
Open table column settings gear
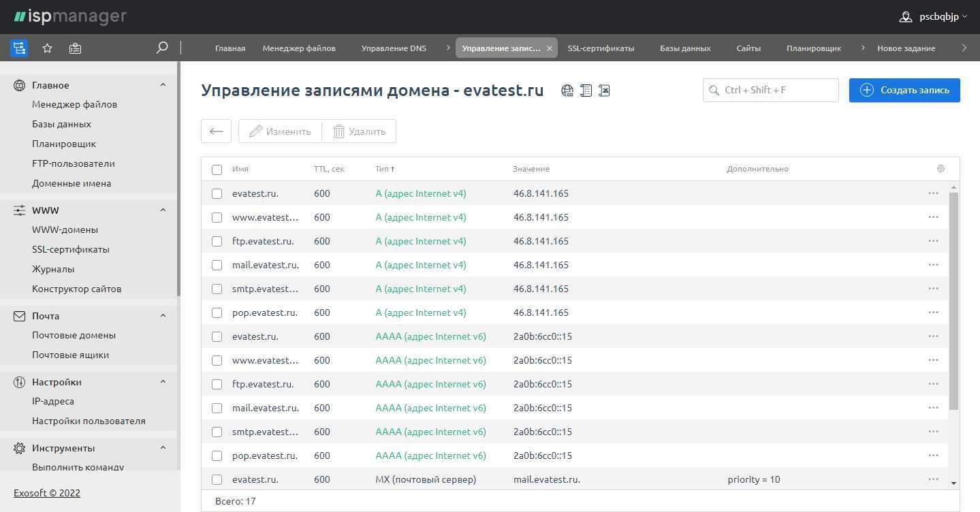(941, 169)
